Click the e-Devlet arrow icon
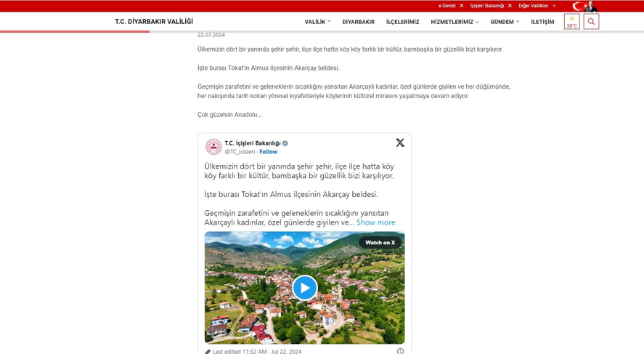The height and width of the screenshot is (354, 644). coord(461,6)
